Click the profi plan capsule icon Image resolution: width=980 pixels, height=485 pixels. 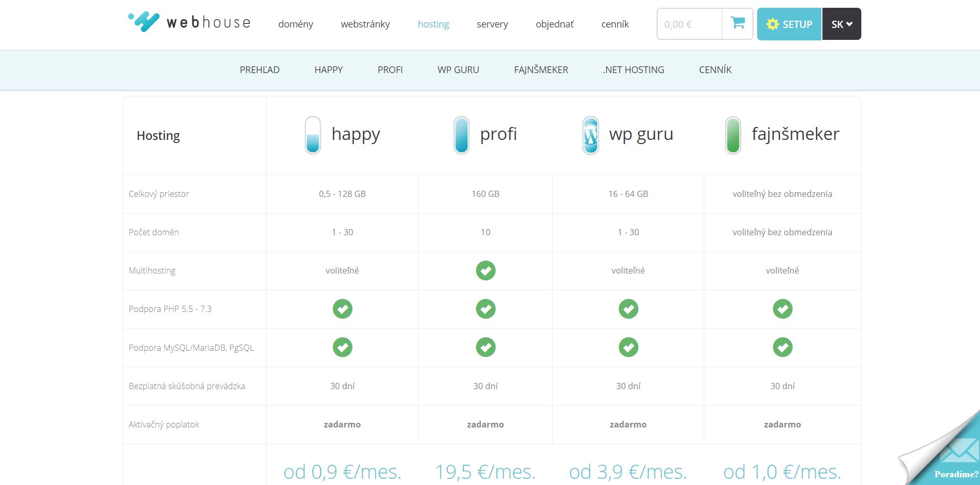point(461,135)
